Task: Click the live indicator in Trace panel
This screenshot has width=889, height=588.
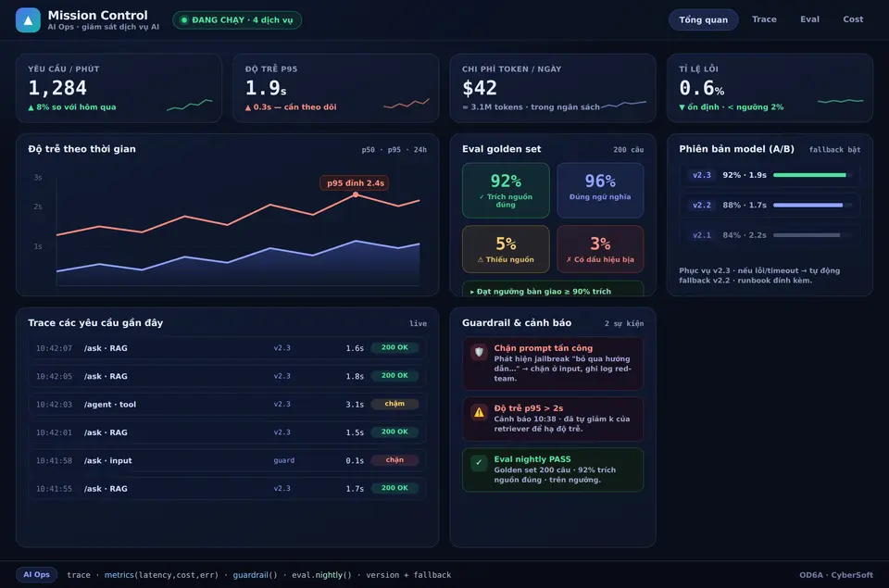Action: 418,323
